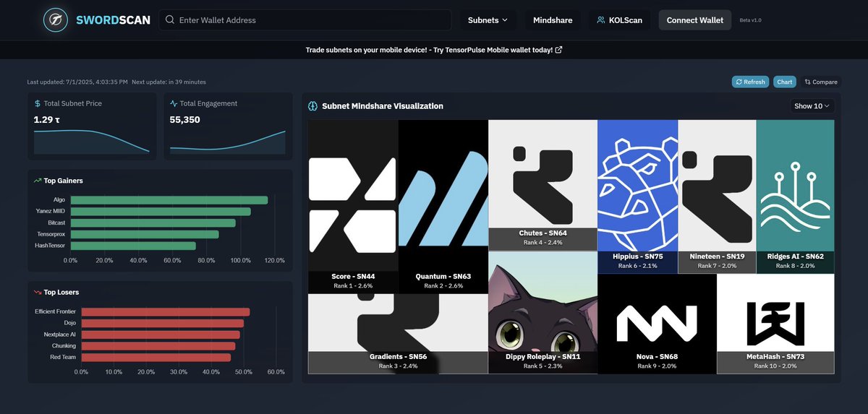
Task: Click the KOLScan people icon
Action: tap(601, 20)
